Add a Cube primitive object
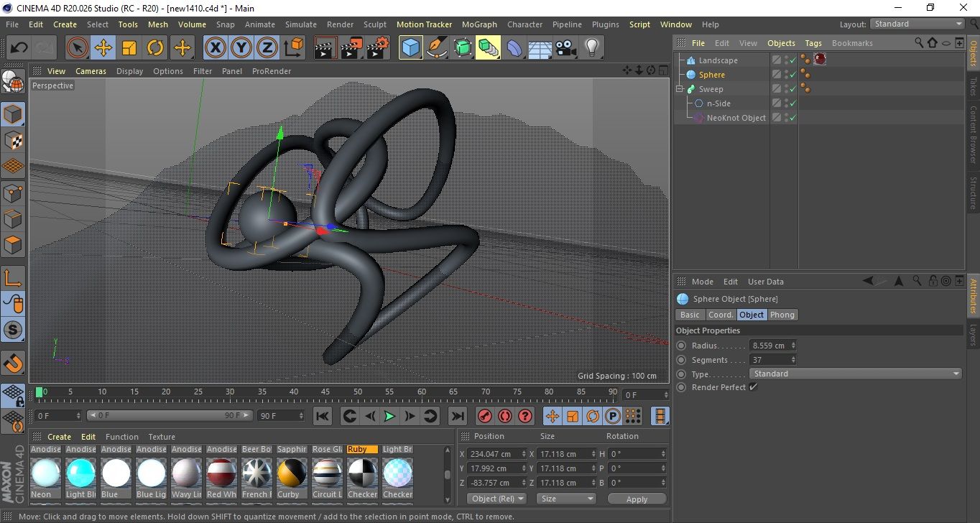Image resolution: width=980 pixels, height=523 pixels. coord(410,48)
